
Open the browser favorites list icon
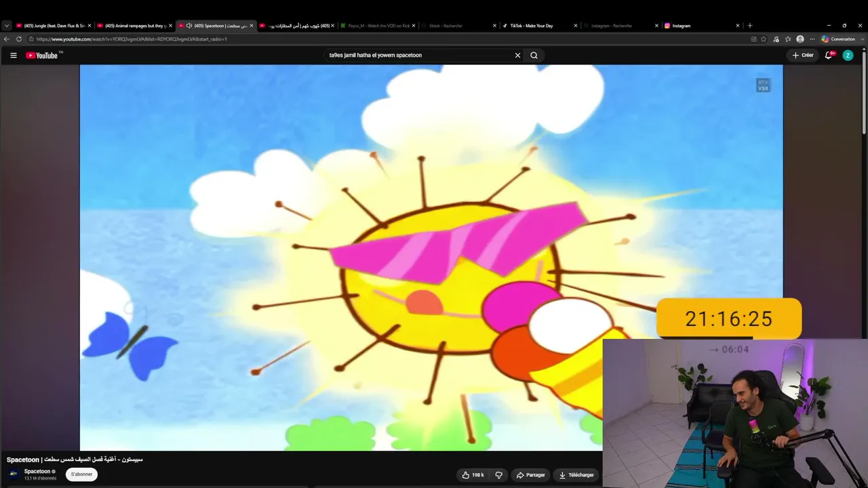(x=788, y=39)
